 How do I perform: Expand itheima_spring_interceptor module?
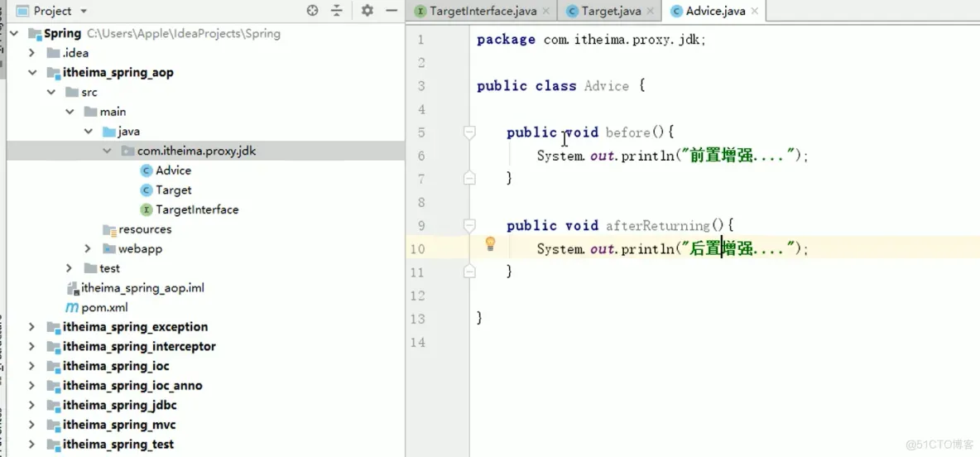click(x=32, y=346)
